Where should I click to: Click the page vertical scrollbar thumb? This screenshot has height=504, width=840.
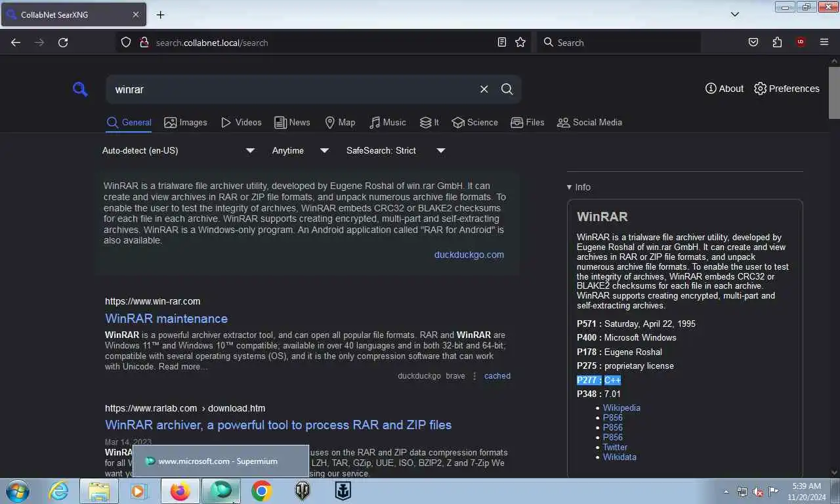click(834, 93)
